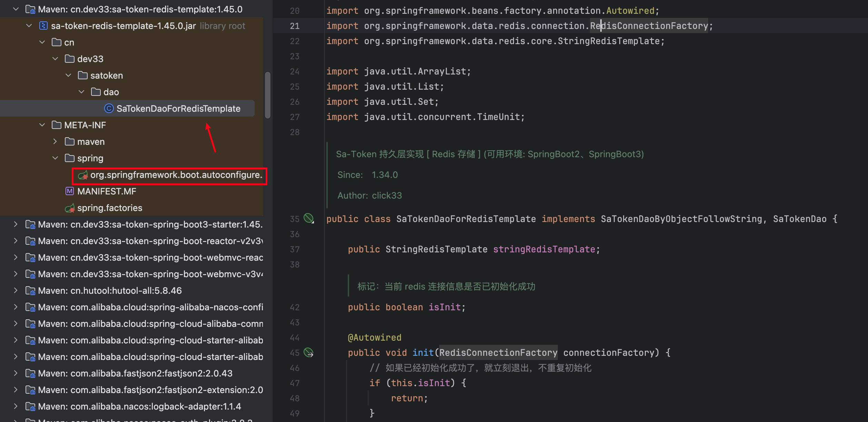Image resolution: width=868 pixels, height=422 pixels.
Task: Click the MANIFEST.MF file icon
Action: point(70,191)
